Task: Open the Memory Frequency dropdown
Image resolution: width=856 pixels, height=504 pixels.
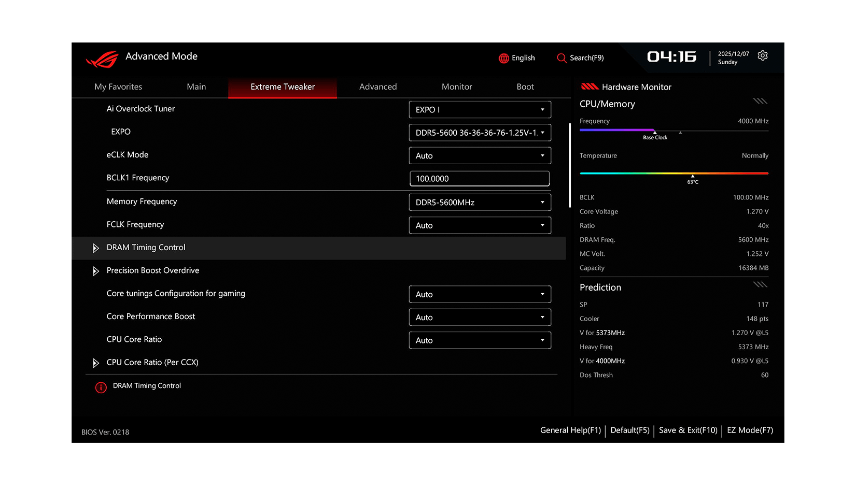Action: [480, 203]
